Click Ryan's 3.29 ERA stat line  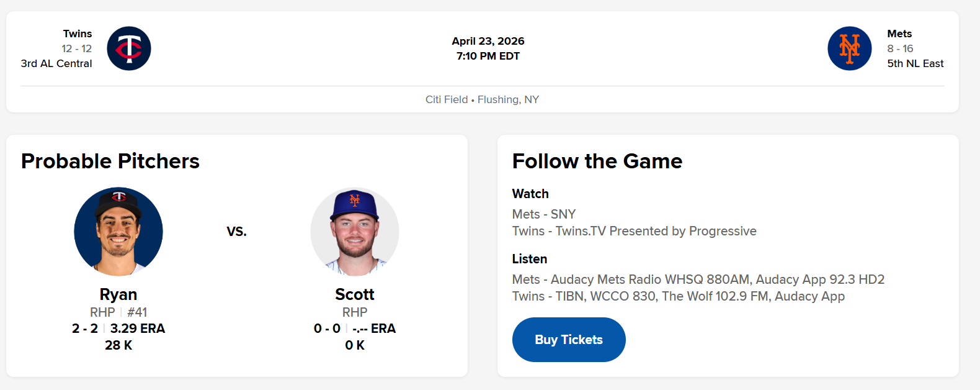[137, 329]
